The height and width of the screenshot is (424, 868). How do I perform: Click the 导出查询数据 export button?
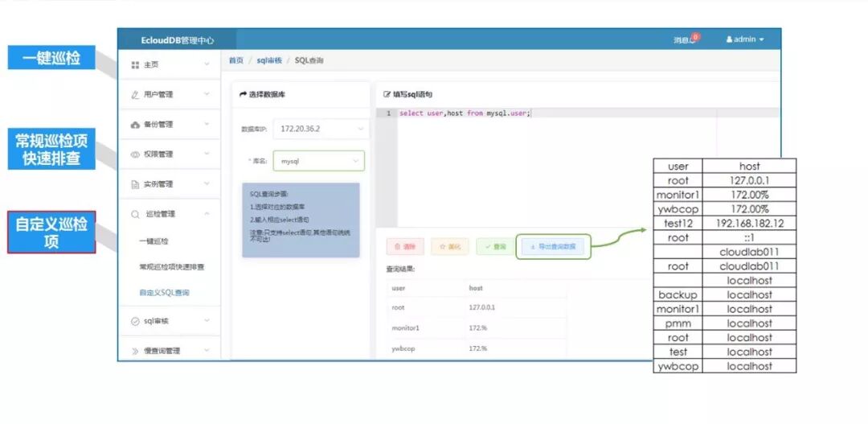click(553, 247)
